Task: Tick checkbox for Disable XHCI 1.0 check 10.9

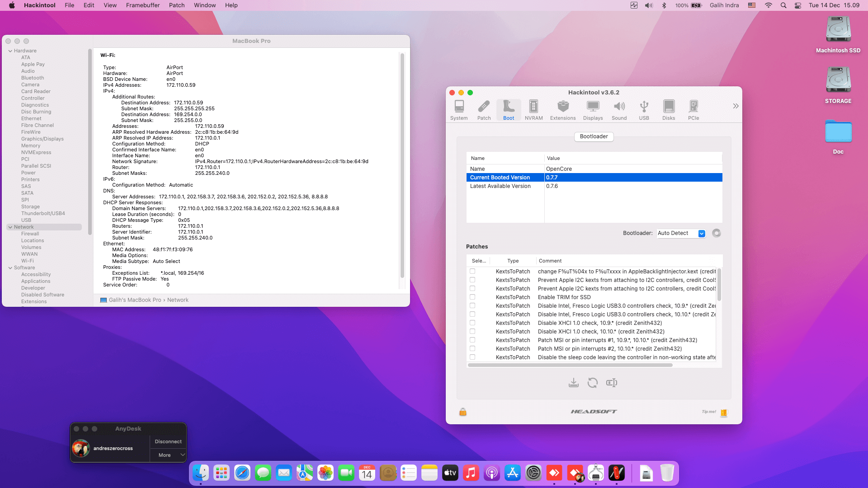Action: pyautogui.click(x=472, y=323)
